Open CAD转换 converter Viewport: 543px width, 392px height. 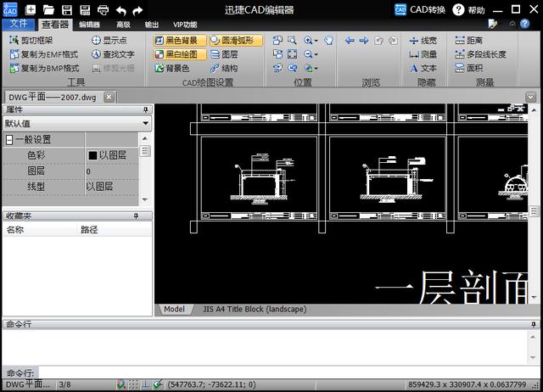click(x=420, y=9)
